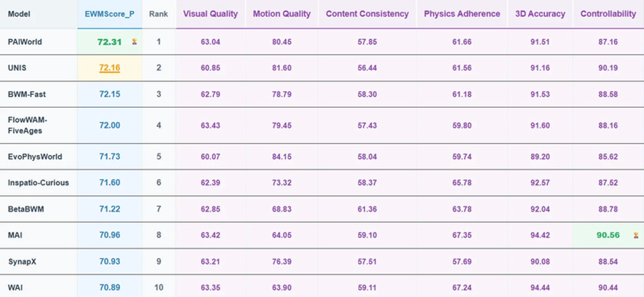Click MAI's 94.42 3D Accuracy value

click(540, 235)
